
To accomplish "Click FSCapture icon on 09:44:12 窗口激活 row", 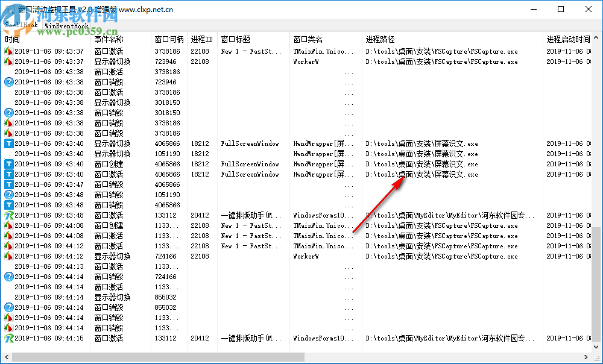I will coord(8,246).
